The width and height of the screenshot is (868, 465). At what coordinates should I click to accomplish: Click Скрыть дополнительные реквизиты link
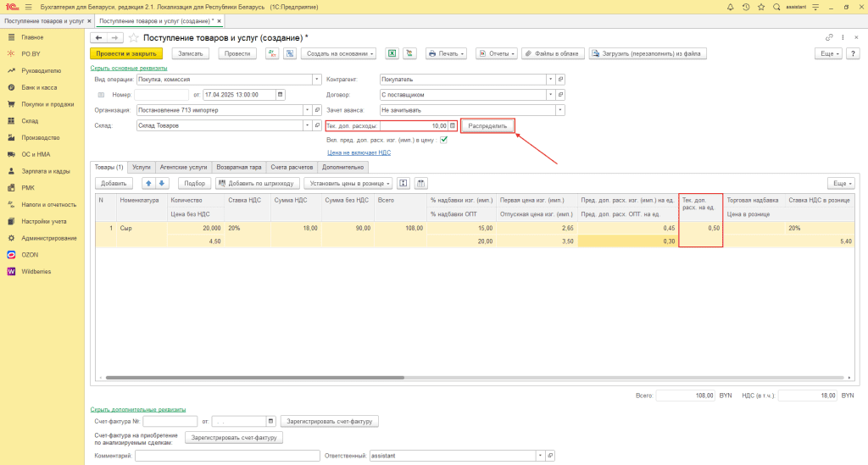tap(138, 410)
